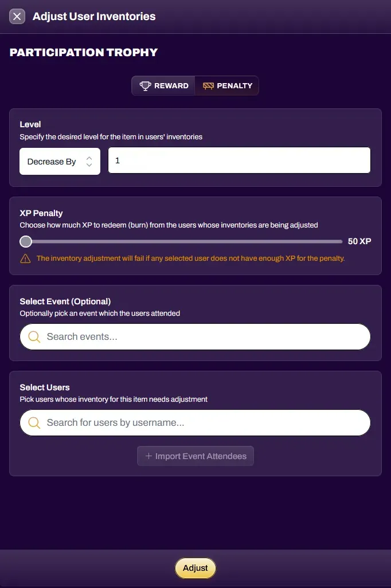Viewport: 391px width, 588px height.
Task: Click the warning triangle icon
Action: (25, 258)
